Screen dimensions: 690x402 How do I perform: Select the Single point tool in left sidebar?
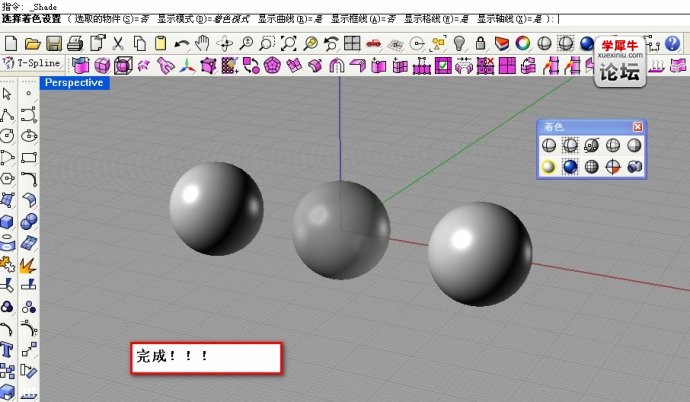tap(29, 94)
